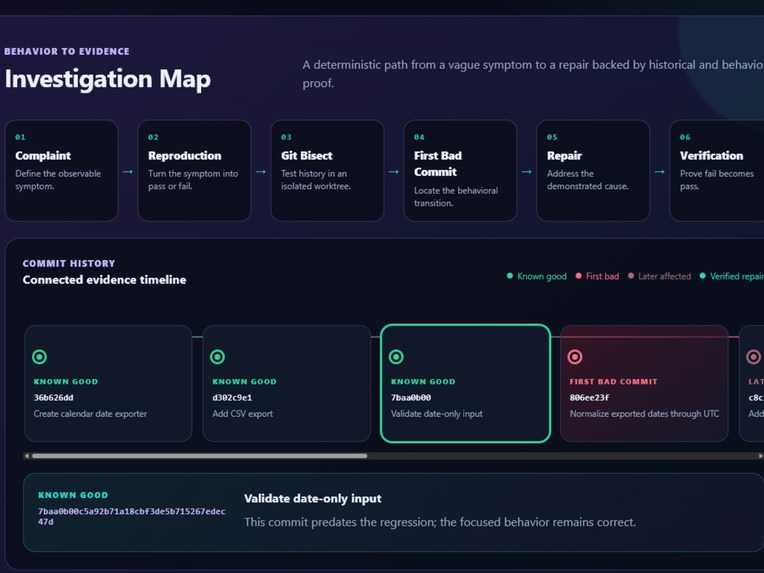Viewport: 764px width, 573px height.
Task: Click the timeline horizontal scrollbar thumb
Action: point(199,456)
